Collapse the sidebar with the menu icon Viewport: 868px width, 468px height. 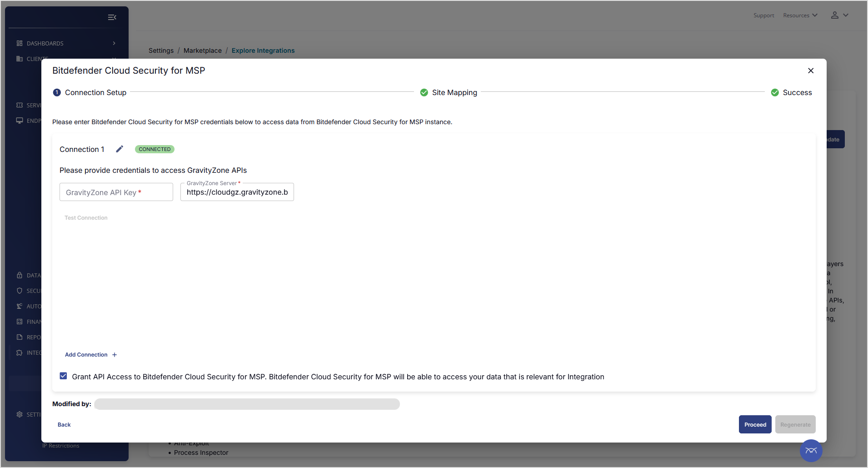click(x=112, y=17)
